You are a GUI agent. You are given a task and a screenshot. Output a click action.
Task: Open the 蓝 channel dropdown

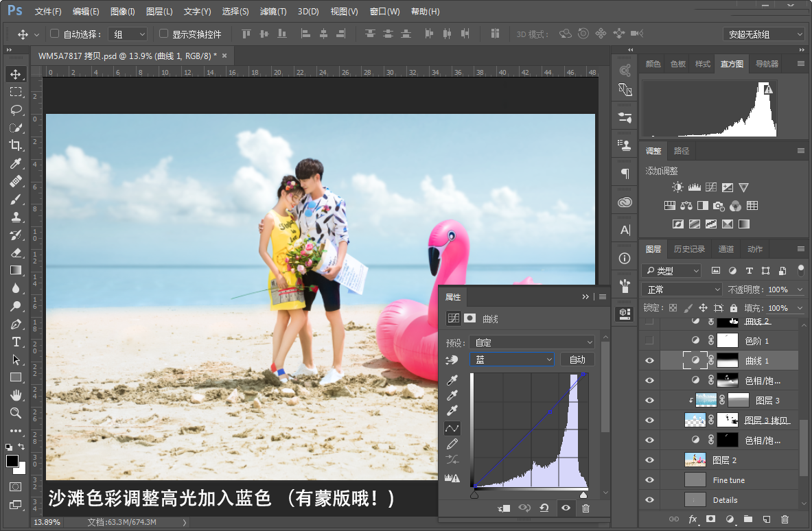pos(512,359)
